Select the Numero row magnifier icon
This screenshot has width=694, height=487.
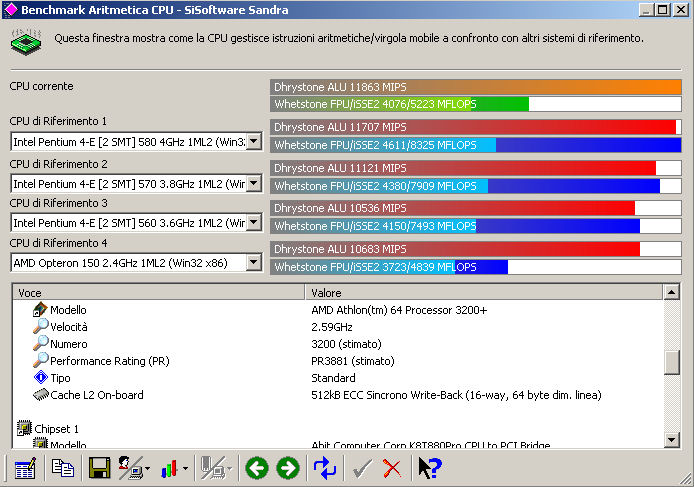pyautogui.click(x=40, y=343)
